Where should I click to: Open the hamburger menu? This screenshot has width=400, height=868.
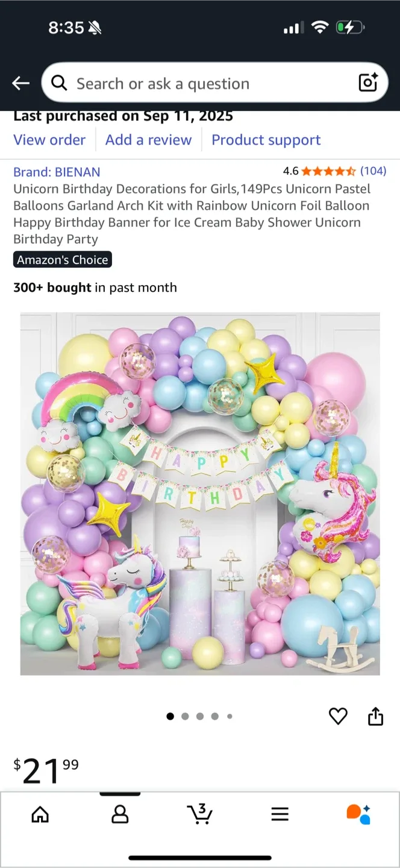pos(280,815)
